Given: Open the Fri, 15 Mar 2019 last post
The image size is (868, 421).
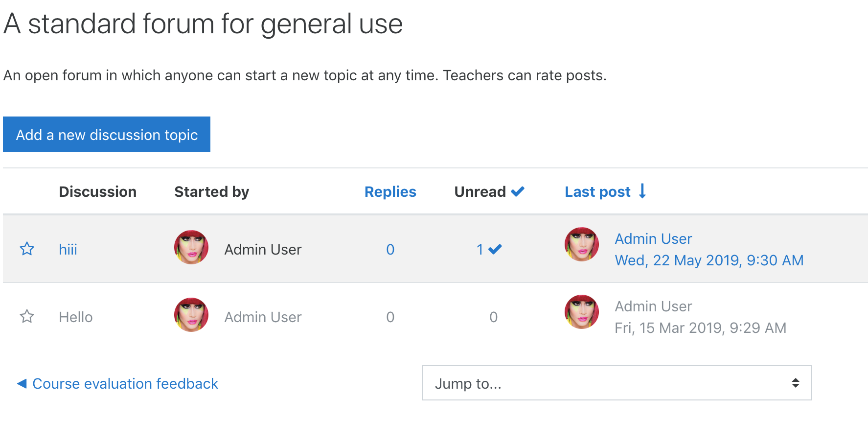Looking at the screenshot, I should [700, 328].
